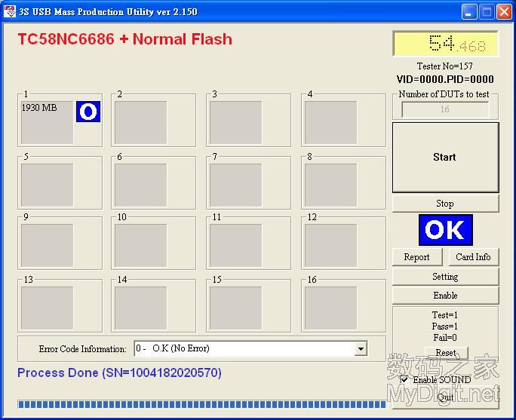Click the large blue OK status indicator
This screenshot has height=420, width=516.
tap(446, 230)
